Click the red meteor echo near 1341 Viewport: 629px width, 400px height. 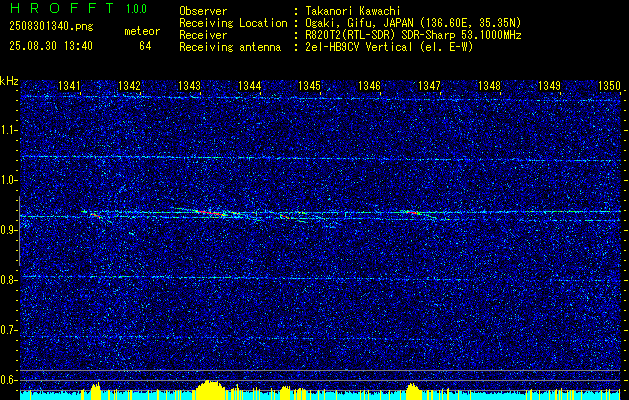pos(95,215)
